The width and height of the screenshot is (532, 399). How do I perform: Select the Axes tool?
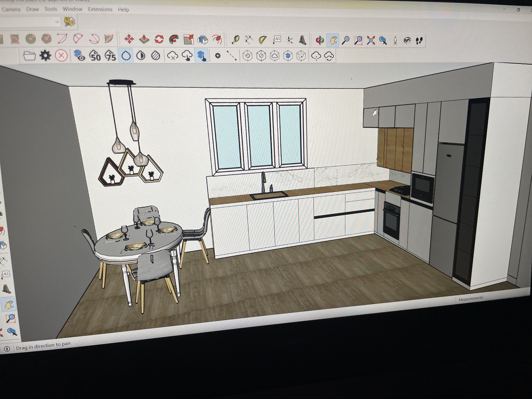(290, 40)
